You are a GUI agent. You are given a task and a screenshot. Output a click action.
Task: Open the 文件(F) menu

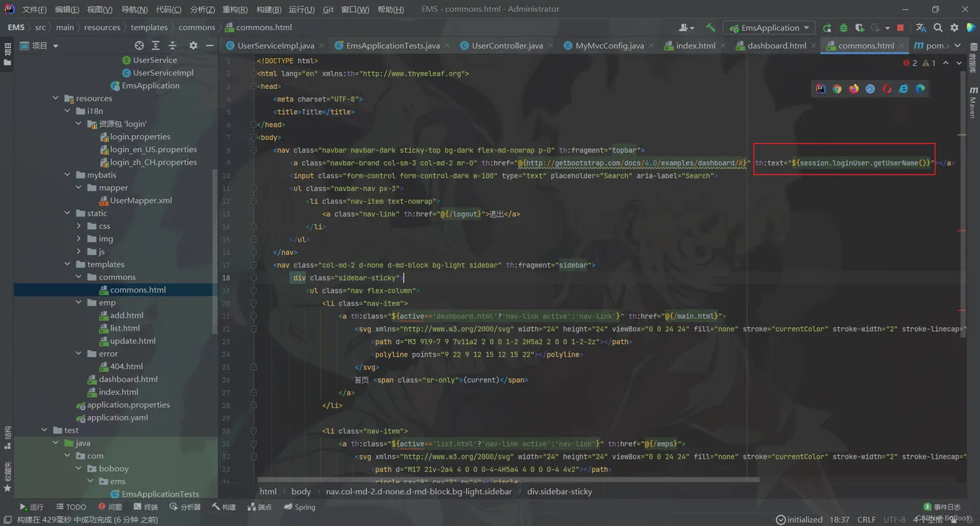pos(34,9)
